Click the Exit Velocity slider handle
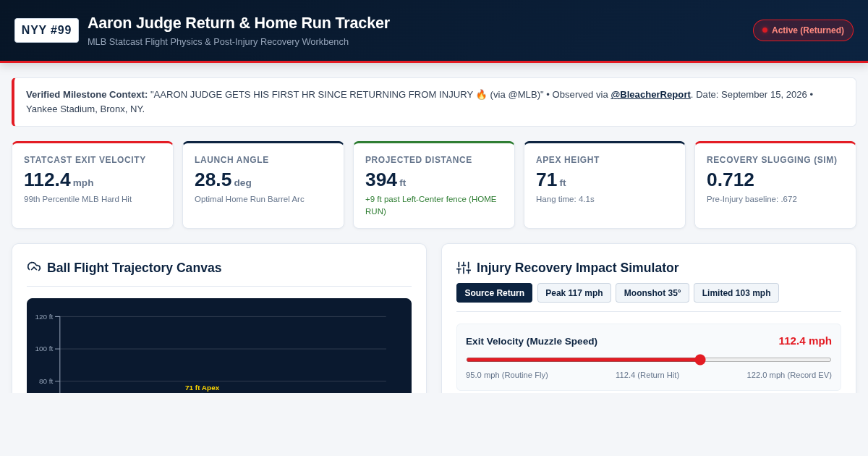Screen dimensions: 868x456 click(700, 360)
